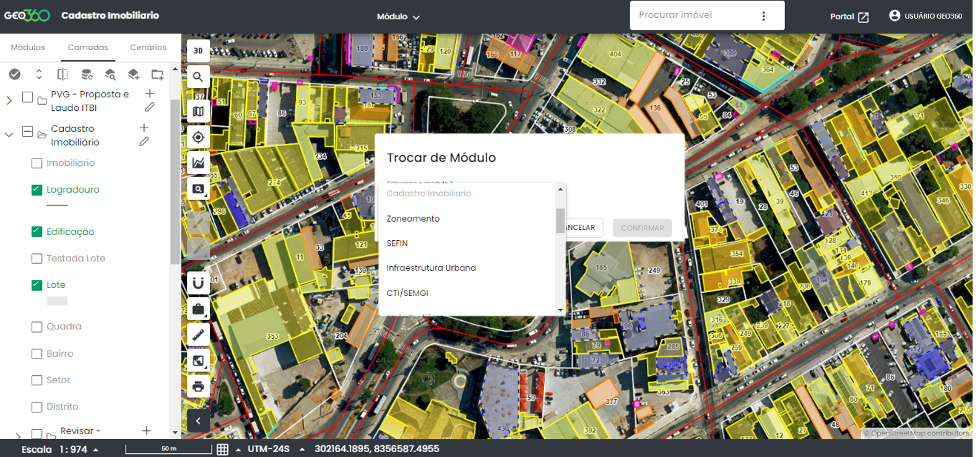Viewport: 980px width, 457px height.
Task: Click the CANCELAR button in dialog
Action: (x=580, y=228)
